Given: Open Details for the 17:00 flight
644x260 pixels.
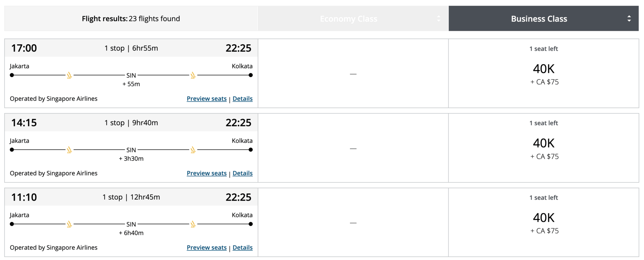Looking at the screenshot, I should [x=243, y=99].
